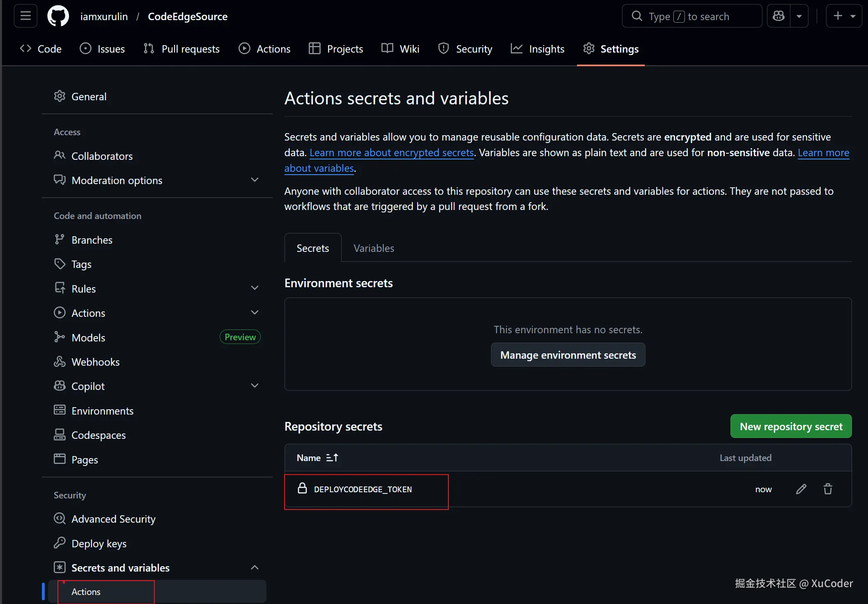Expand the Rules sidebar section
The width and height of the screenshot is (868, 604).
255,288
